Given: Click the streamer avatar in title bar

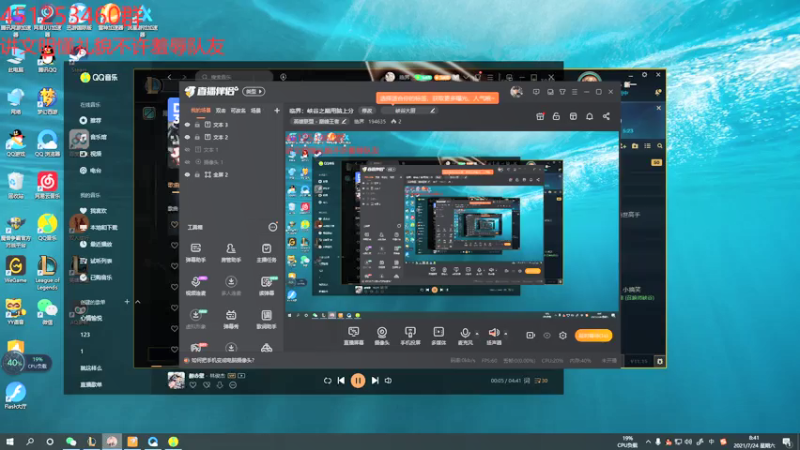Looking at the screenshot, I should pos(516,92).
